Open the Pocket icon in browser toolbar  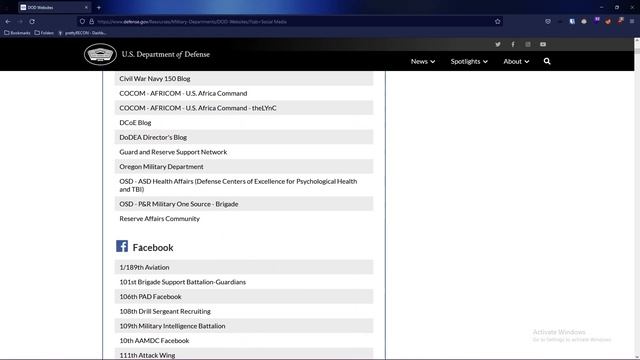(548, 22)
